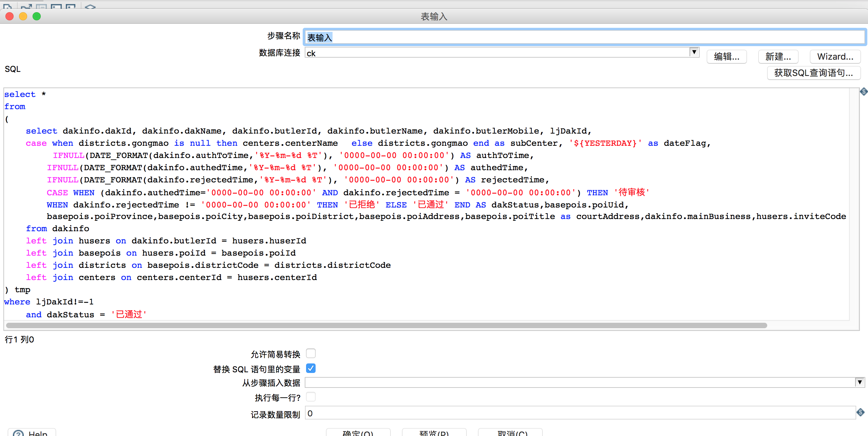Click the 记录数量限制 input field
The image size is (868, 436).
pyautogui.click(x=580, y=413)
